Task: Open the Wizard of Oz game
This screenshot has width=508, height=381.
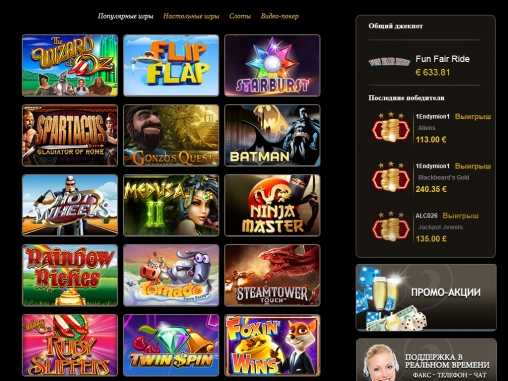Action: [x=70, y=65]
